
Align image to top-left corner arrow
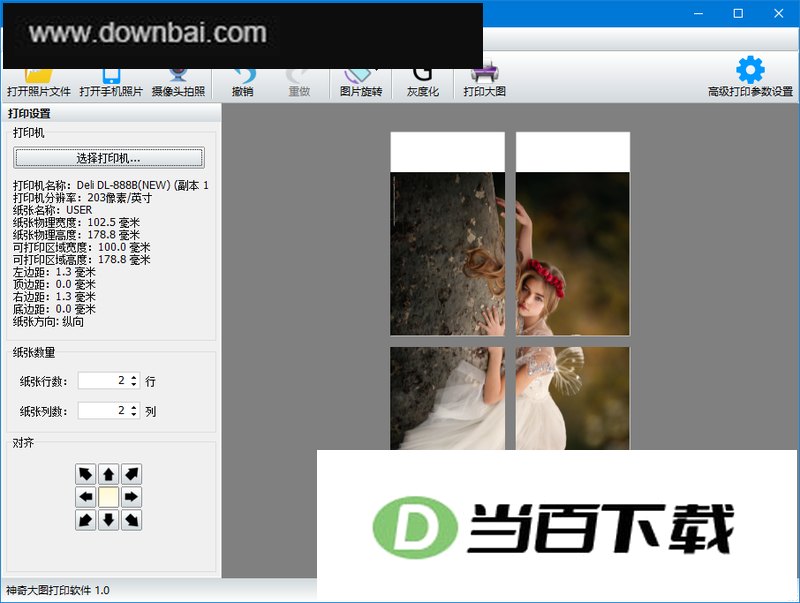point(85,474)
